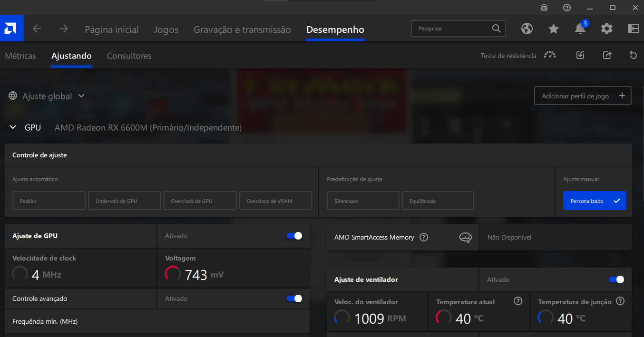644x337 pixels.
Task: Open help for Temperatura atual
Action: pyautogui.click(x=518, y=301)
